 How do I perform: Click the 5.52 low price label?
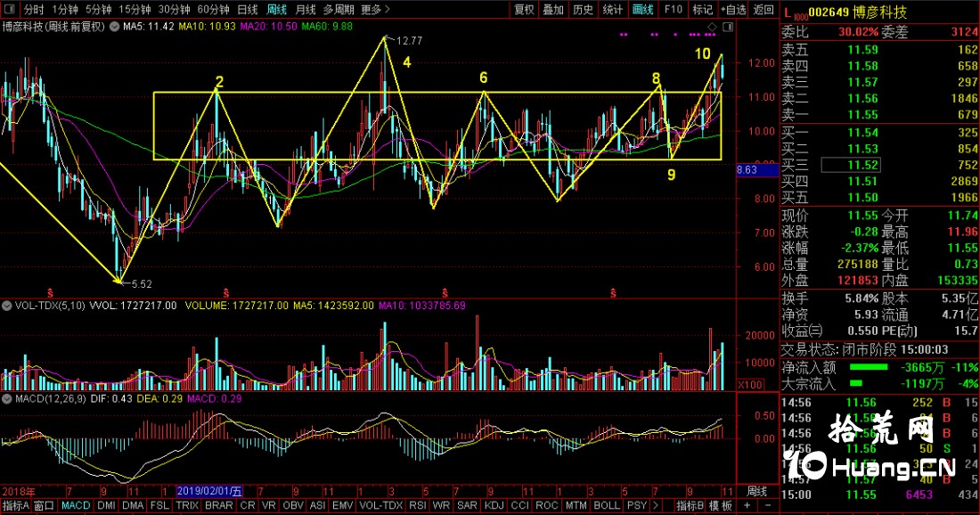[x=142, y=283]
